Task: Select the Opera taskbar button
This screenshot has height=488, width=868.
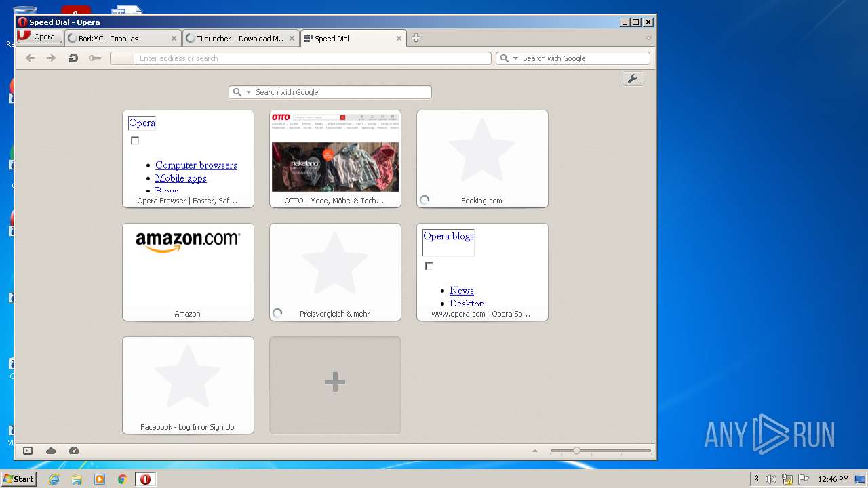Action: point(145,479)
